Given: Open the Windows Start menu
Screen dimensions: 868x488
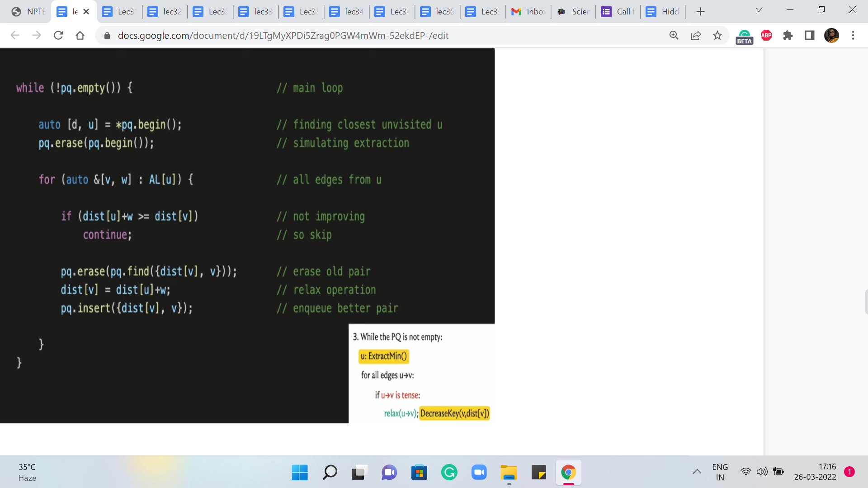Looking at the screenshot, I should [x=300, y=473].
